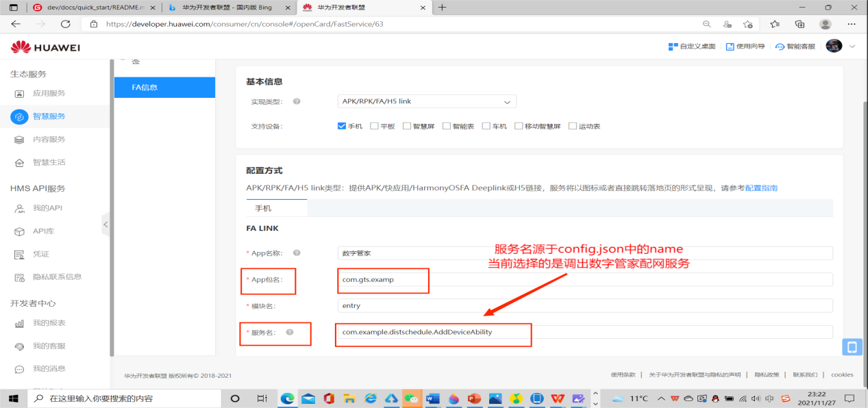The width and height of the screenshot is (868, 408).
Task: Click help icon next to 服务名
Action: click(x=290, y=332)
